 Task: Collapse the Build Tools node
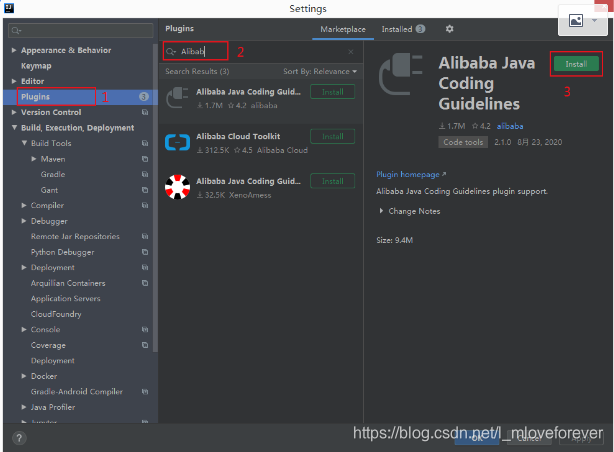pyautogui.click(x=24, y=143)
